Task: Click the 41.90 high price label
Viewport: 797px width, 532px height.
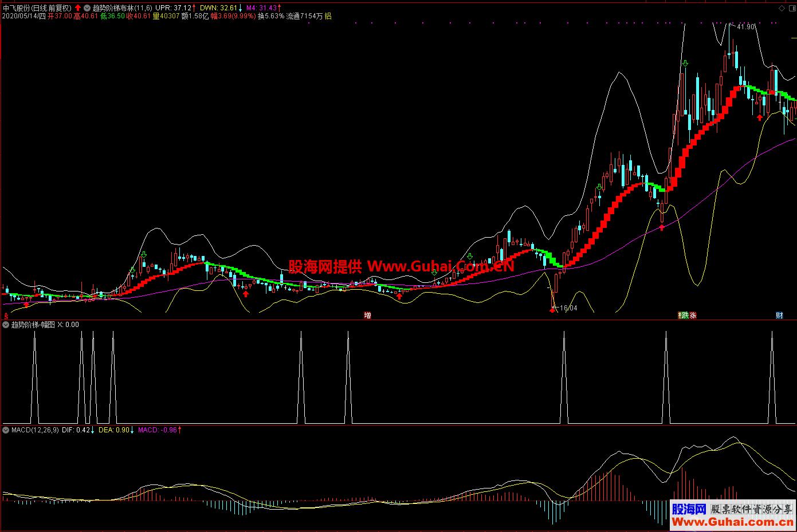Action: tap(746, 27)
